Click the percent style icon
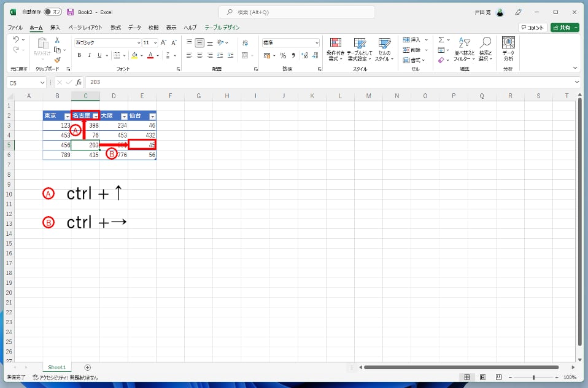Screen dimensions: 588x388 pos(283,55)
